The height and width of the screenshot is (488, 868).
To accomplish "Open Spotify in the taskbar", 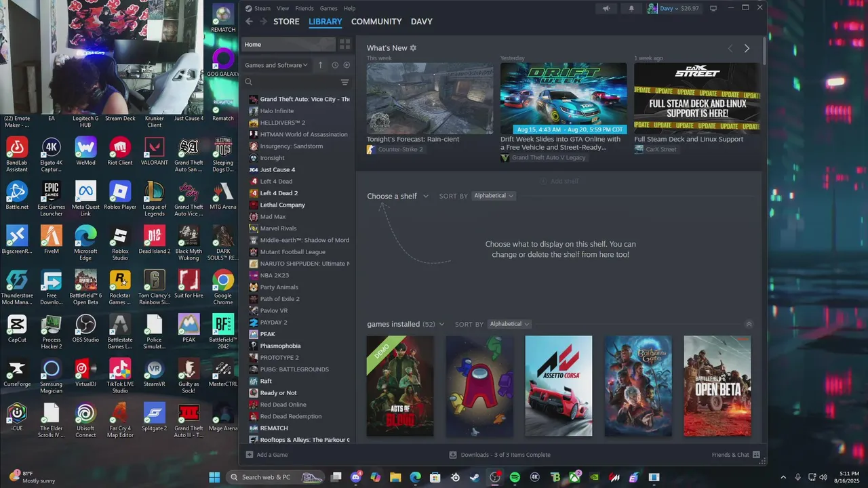I will pyautogui.click(x=515, y=477).
